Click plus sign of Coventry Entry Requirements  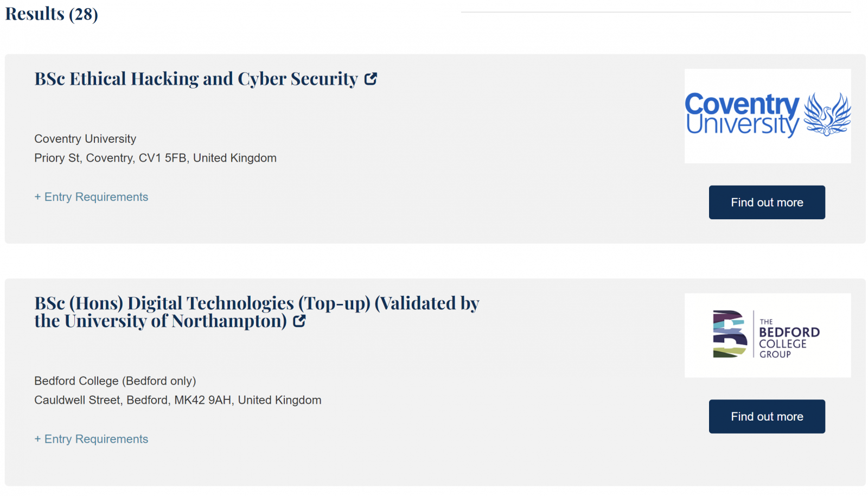pyautogui.click(x=37, y=197)
